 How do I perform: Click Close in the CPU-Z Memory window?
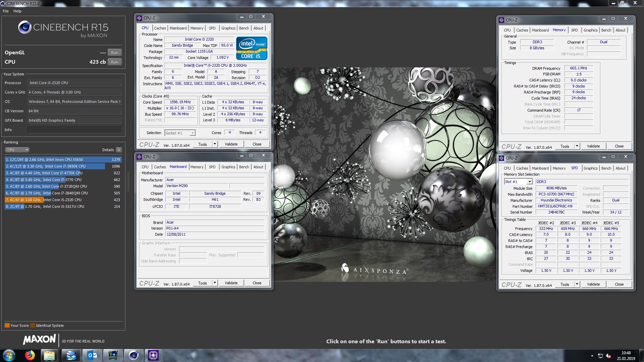[x=619, y=146]
